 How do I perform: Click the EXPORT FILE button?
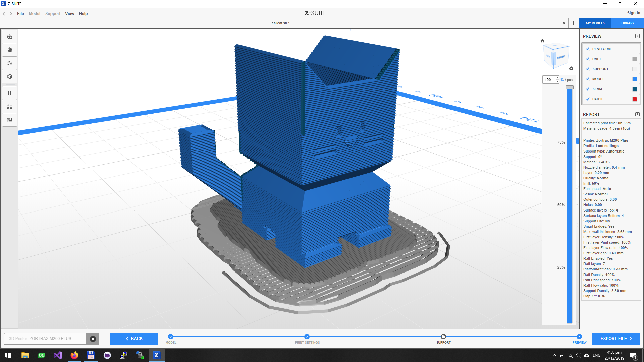(616, 339)
